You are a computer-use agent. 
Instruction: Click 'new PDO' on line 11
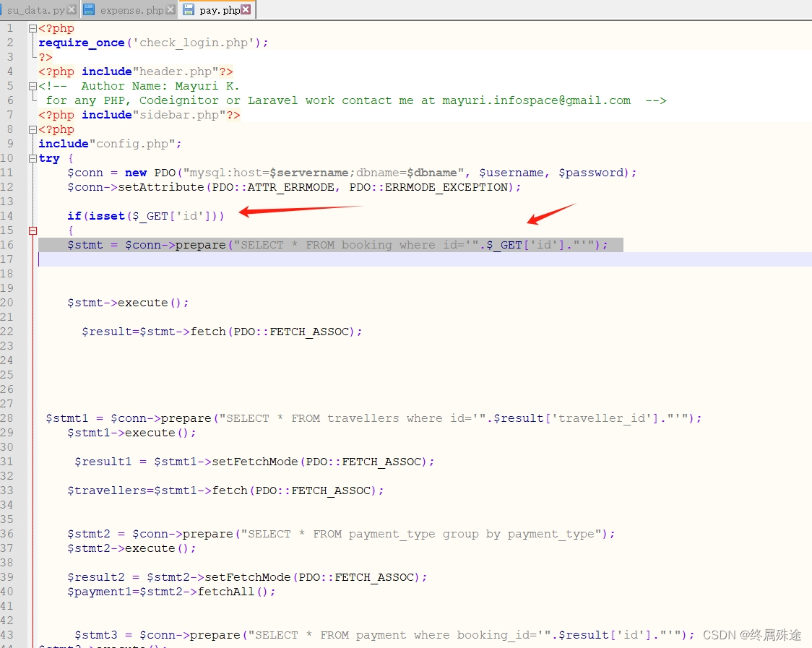pos(150,173)
